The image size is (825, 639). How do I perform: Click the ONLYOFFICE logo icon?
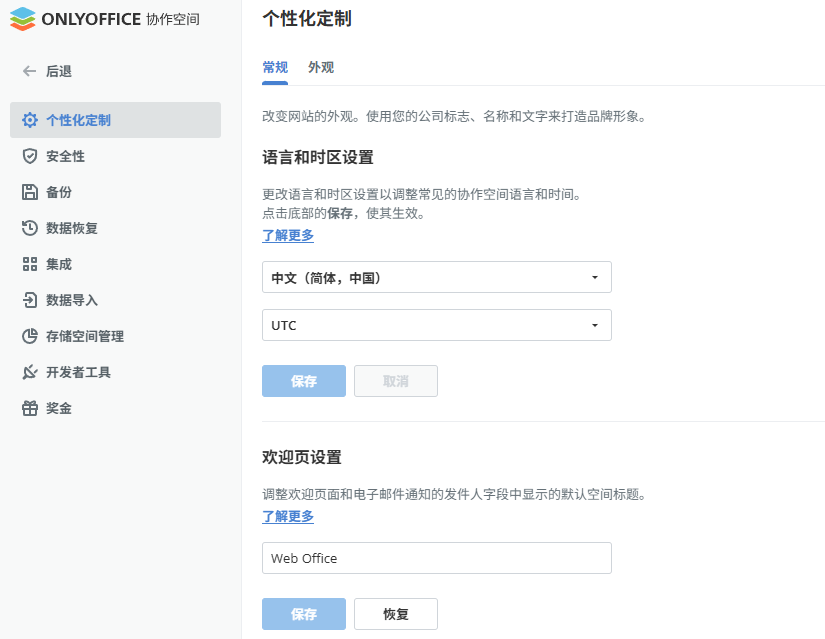tap(23, 19)
